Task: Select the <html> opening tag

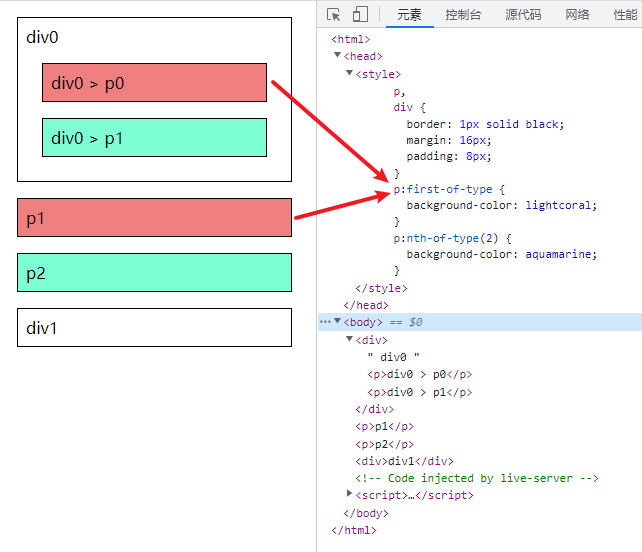Action: coord(350,39)
